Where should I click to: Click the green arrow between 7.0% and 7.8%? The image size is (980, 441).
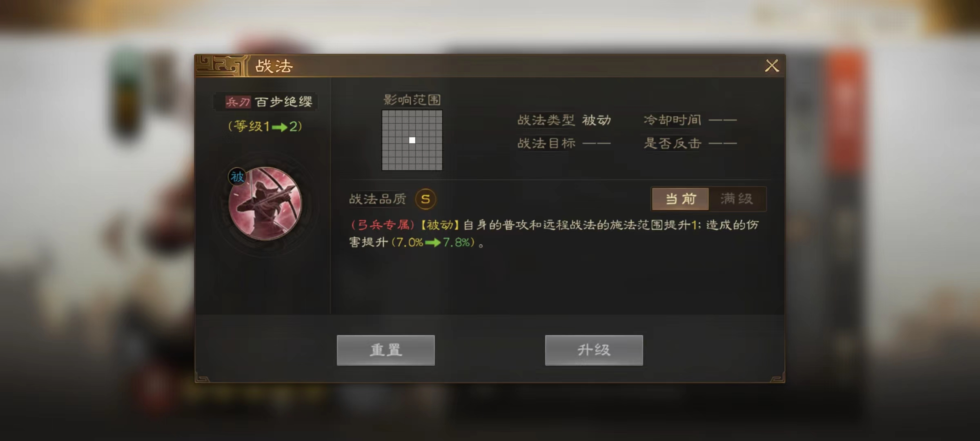point(432,243)
